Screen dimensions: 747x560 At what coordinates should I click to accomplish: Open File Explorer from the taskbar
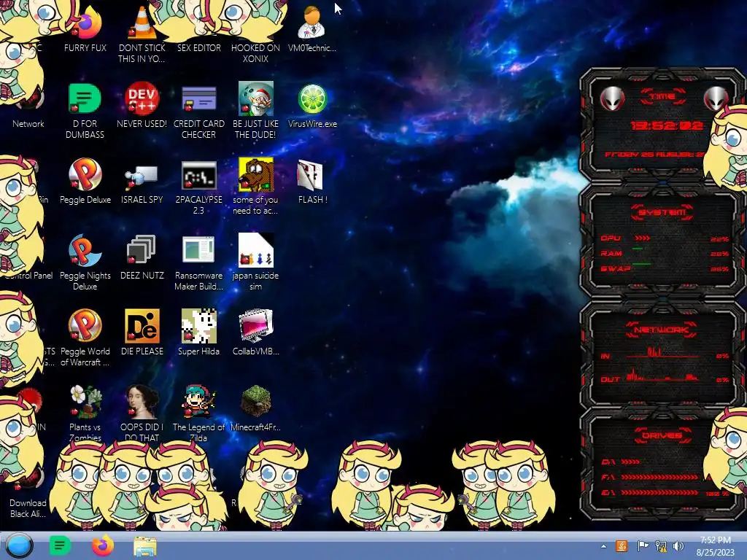(145, 546)
